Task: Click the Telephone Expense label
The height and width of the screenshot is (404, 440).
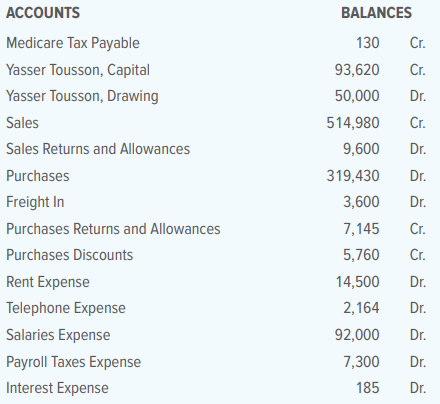Action: coord(66,308)
